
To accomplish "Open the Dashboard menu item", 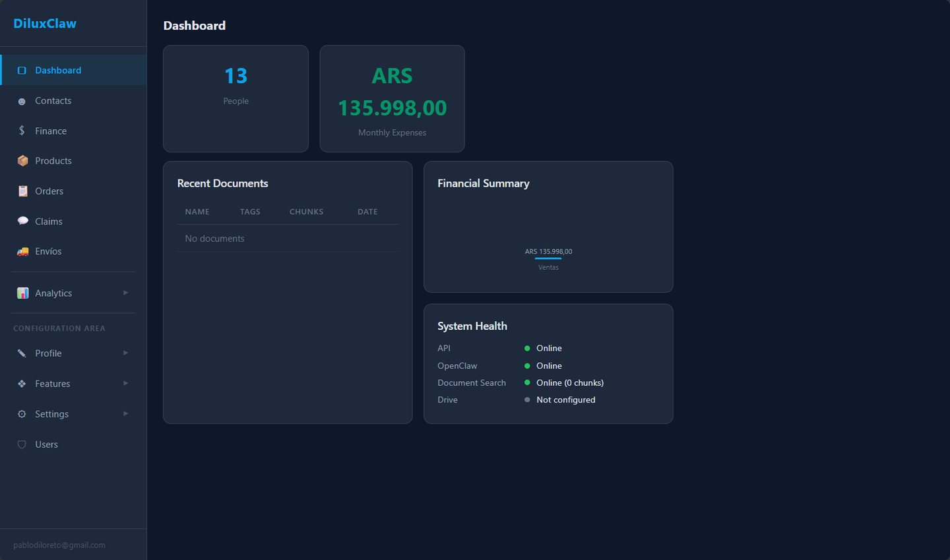I will (x=73, y=70).
